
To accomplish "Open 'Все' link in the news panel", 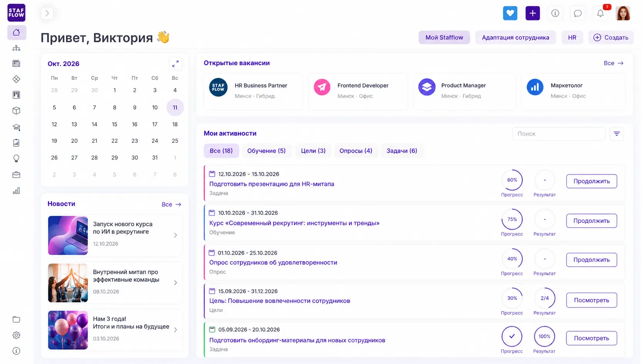I will [171, 205].
